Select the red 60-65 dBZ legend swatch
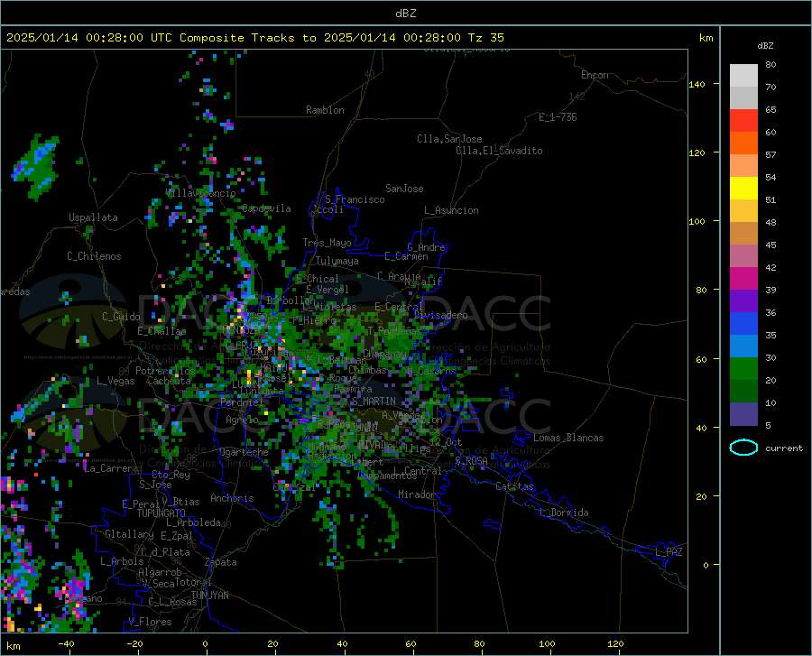 (x=743, y=121)
